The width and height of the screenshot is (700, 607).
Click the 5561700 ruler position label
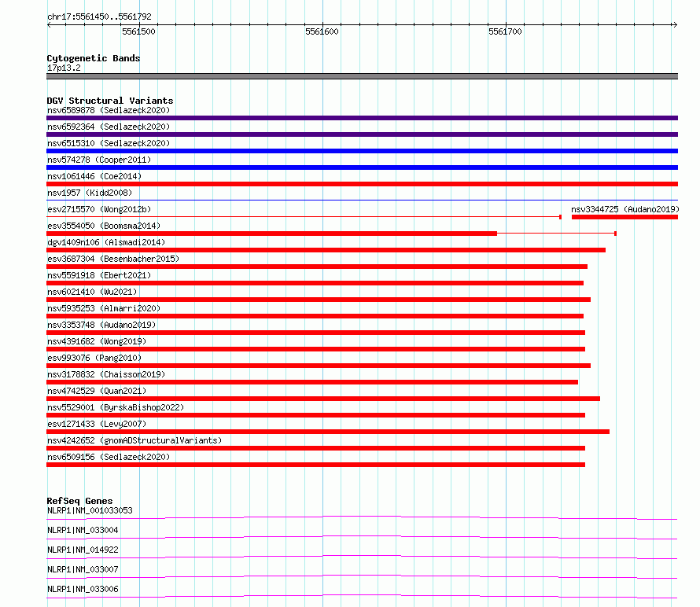point(505,31)
